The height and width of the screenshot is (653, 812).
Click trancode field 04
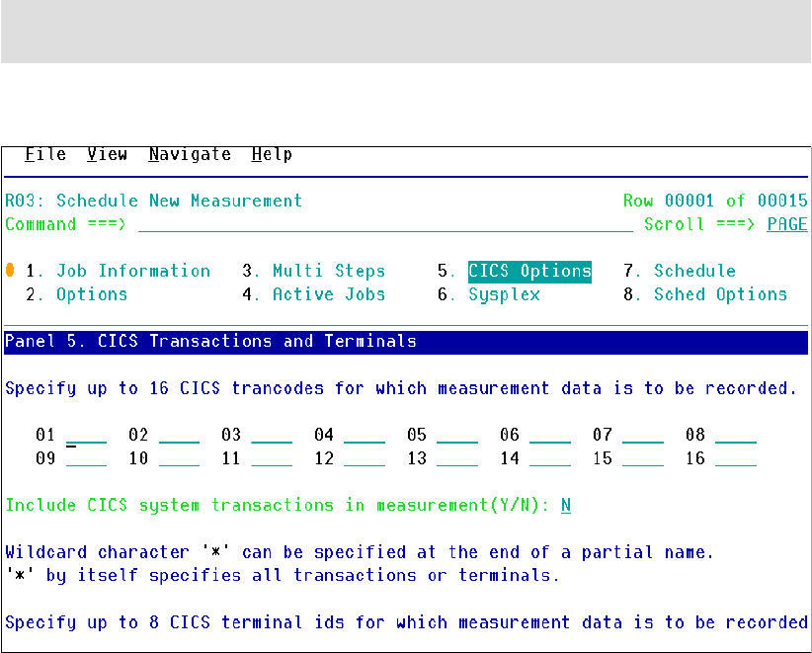pos(365,435)
